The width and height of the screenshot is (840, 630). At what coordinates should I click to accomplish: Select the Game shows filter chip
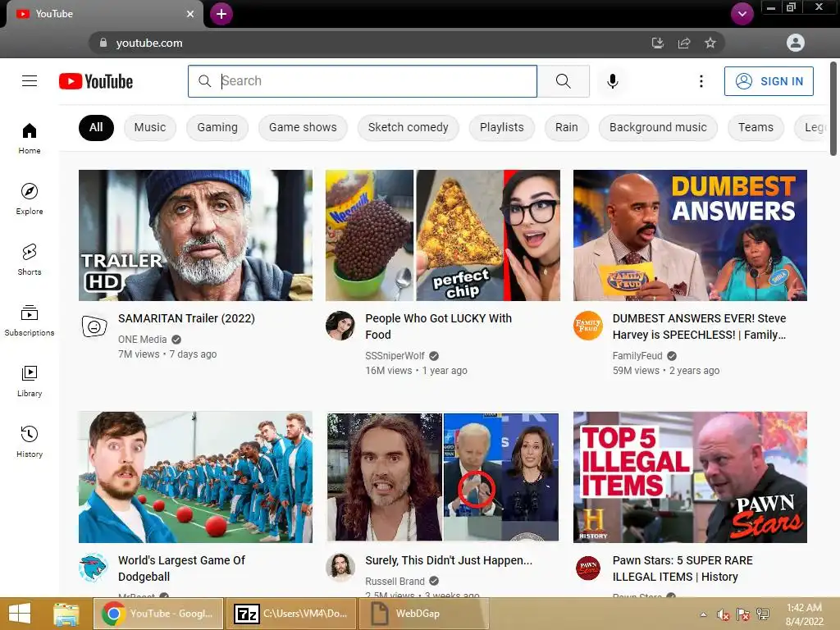pyautogui.click(x=303, y=127)
